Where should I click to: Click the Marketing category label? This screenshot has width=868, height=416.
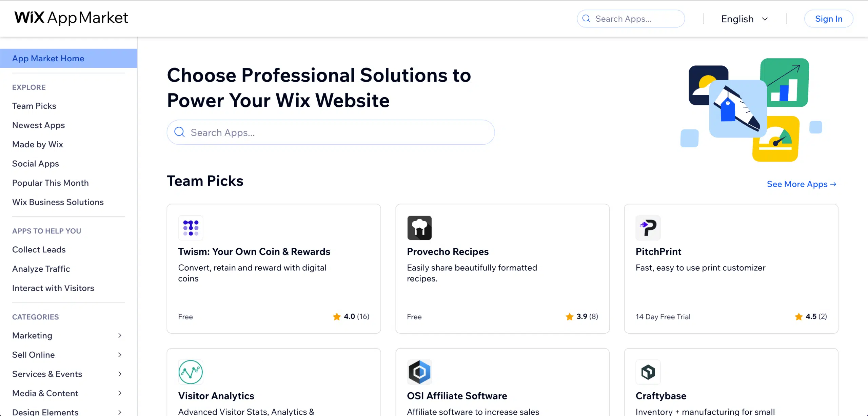click(x=32, y=336)
